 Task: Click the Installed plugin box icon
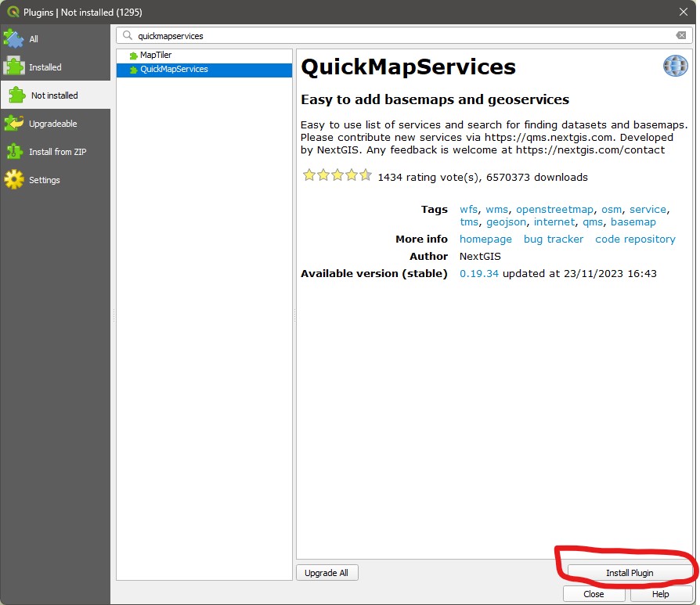coord(14,67)
